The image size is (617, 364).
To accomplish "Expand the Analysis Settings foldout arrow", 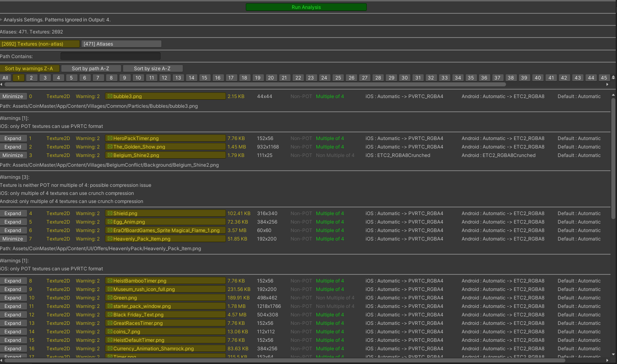I will 1,20.
